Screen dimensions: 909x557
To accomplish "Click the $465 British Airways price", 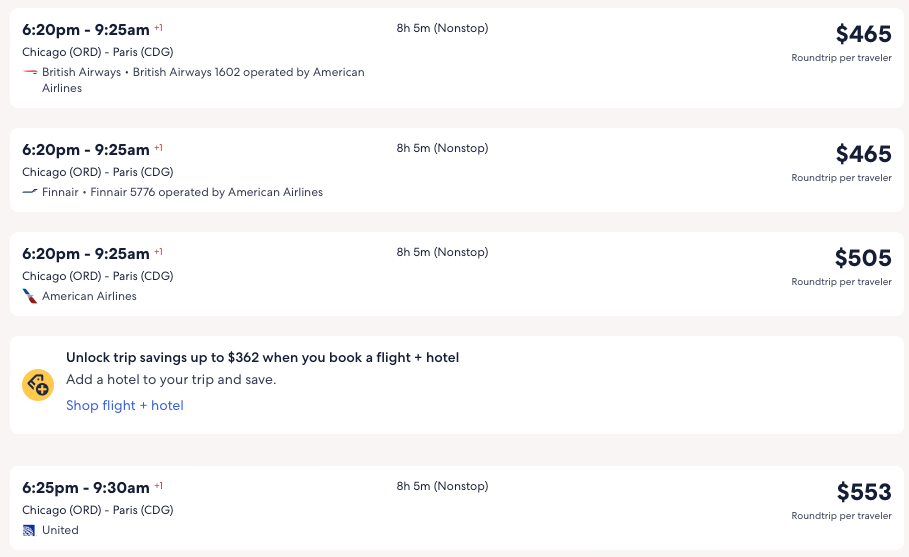I will click(863, 35).
